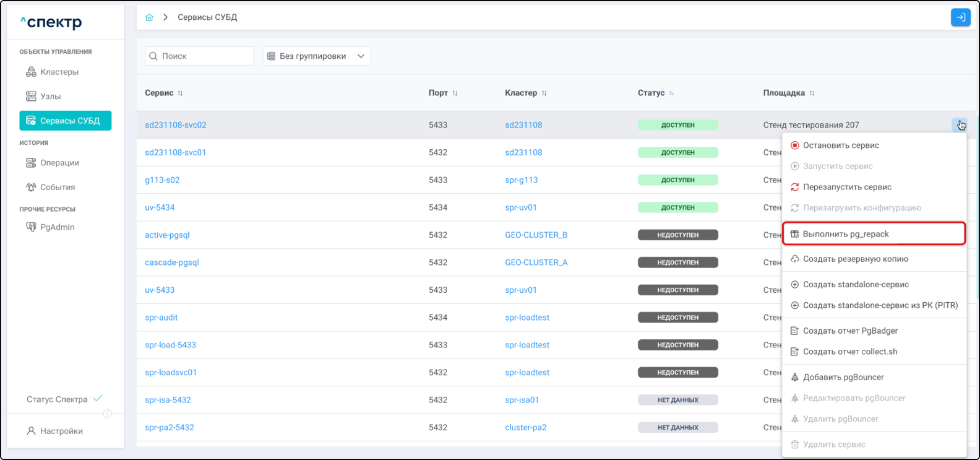The height and width of the screenshot is (460, 980).
Task: Expand the Без группировки grouping dropdown
Action: (x=316, y=56)
